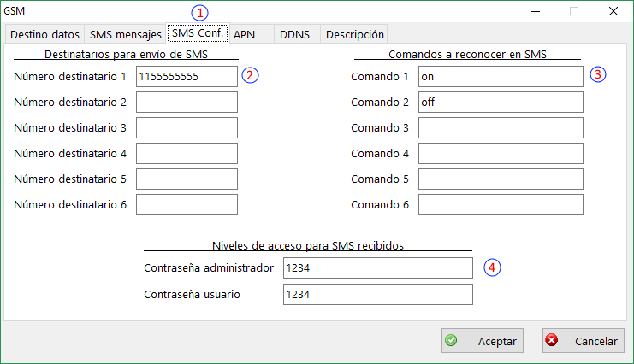Click the green check icon on Aceptar
The width and height of the screenshot is (634, 364).
point(452,340)
